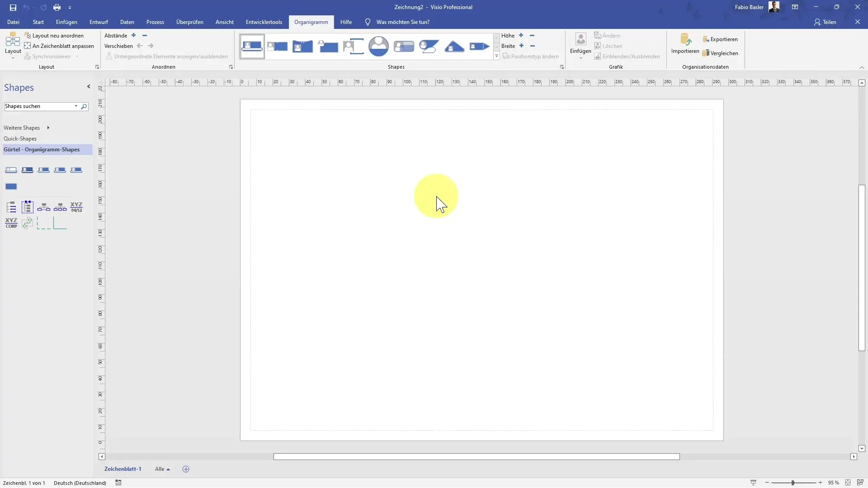This screenshot has width=868, height=488.
Task: Click Importieren organization data
Action: pos(685,44)
